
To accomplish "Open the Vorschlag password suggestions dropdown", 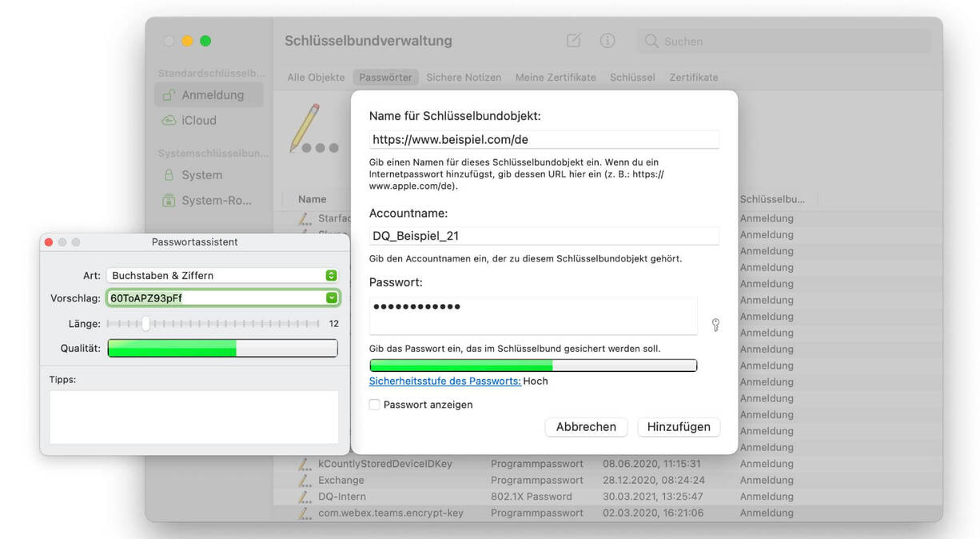I will pos(331,298).
